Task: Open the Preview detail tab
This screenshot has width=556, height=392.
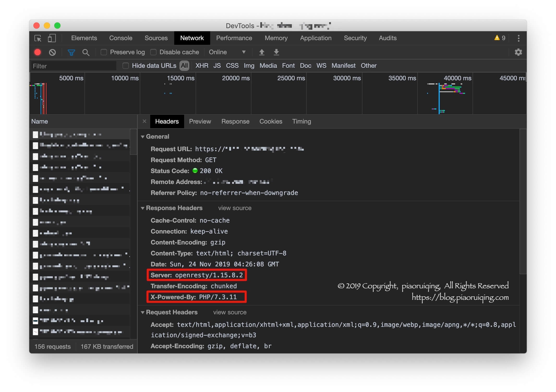Action: pos(200,121)
